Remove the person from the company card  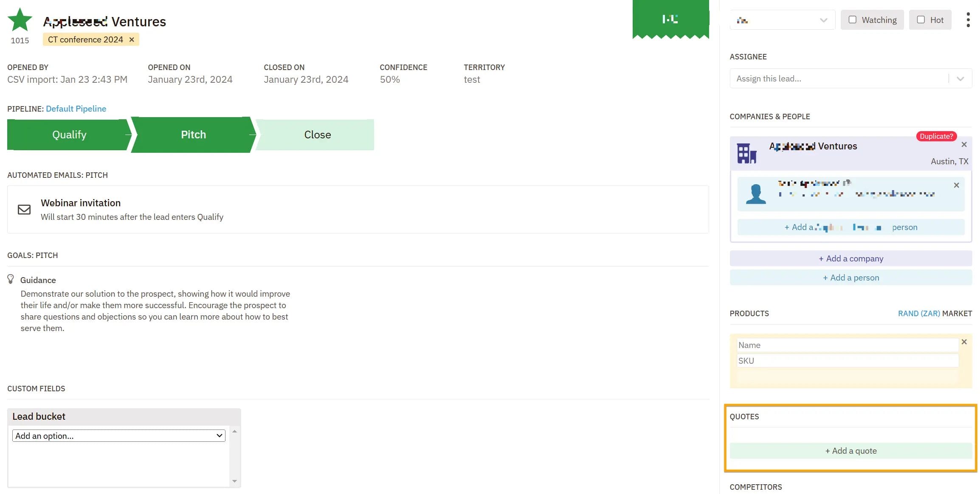(x=956, y=185)
